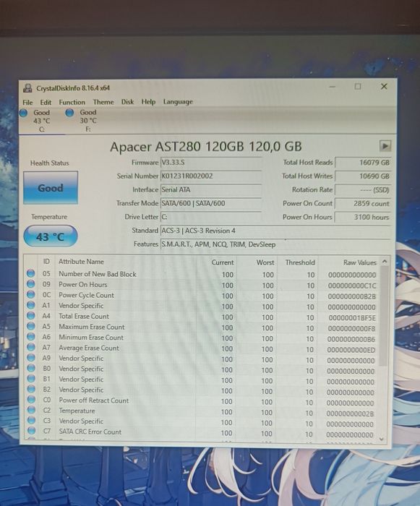Click the next disk arrow button

click(x=385, y=145)
